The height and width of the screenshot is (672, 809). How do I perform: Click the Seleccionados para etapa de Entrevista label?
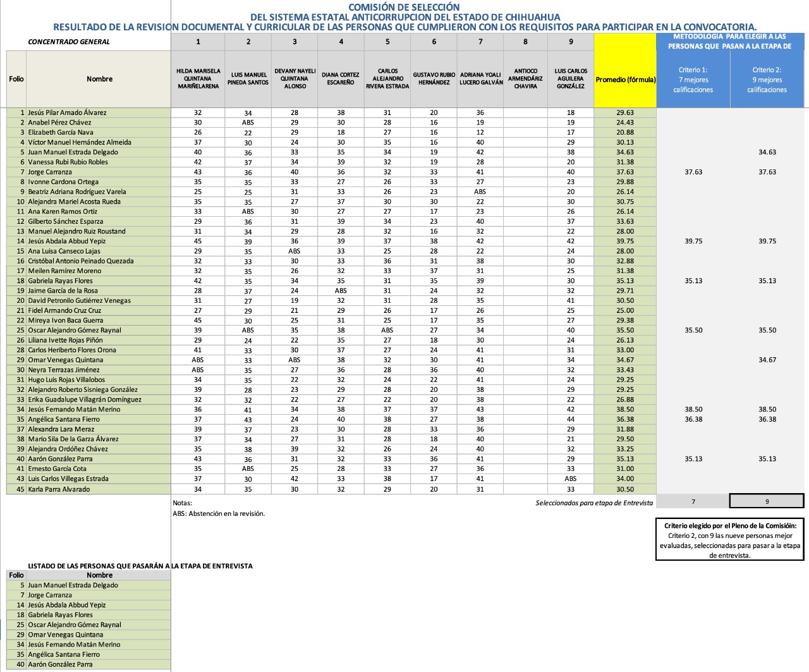tap(593, 503)
